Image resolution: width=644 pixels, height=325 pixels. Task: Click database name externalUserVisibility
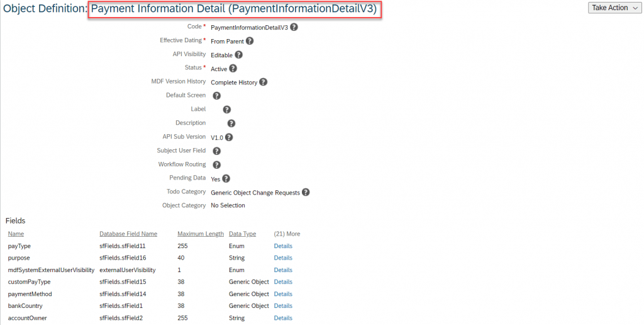tap(127, 270)
